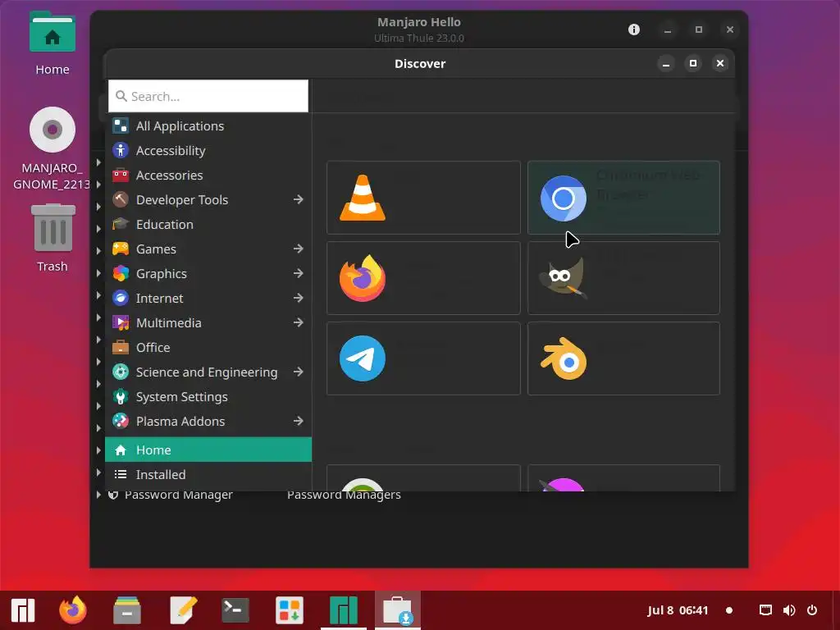Select Password Manager in Manjaro Hello
840x630 pixels.
pyautogui.click(x=178, y=495)
